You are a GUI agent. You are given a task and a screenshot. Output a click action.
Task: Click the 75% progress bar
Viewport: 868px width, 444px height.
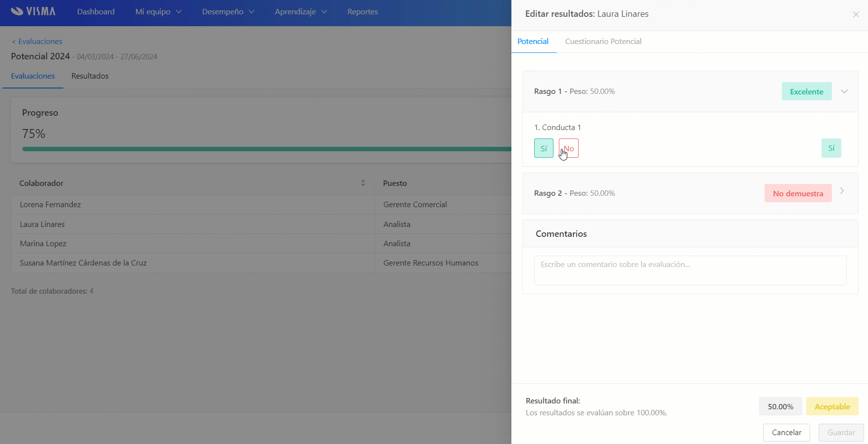click(x=267, y=149)
